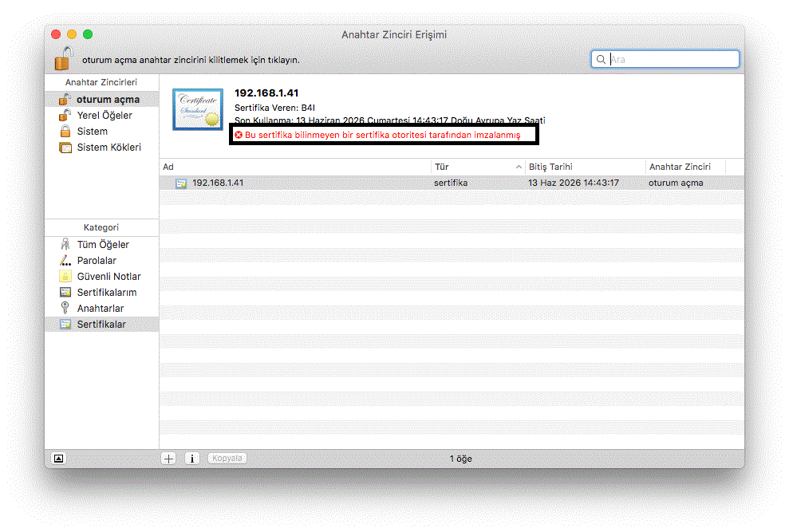Click the Parolalar pencil icon
Image resolution: width=789 pixels, height=532 pixels.
65,260
